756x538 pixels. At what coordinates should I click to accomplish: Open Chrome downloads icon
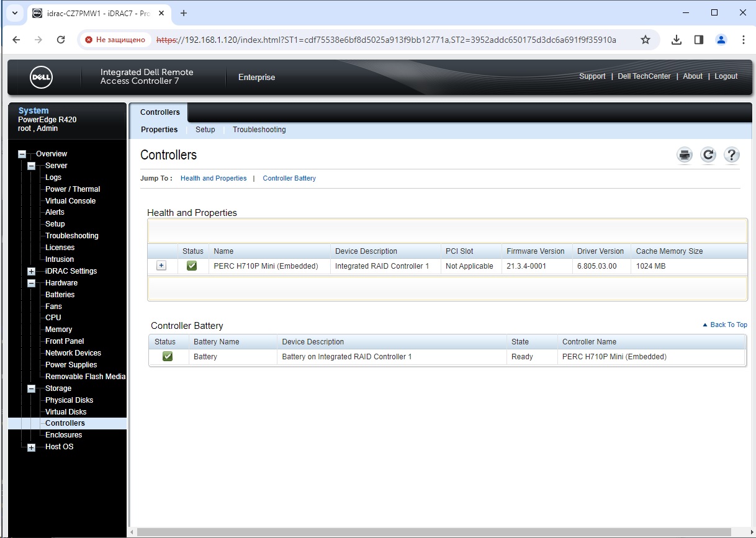click(x=677, y=40)
